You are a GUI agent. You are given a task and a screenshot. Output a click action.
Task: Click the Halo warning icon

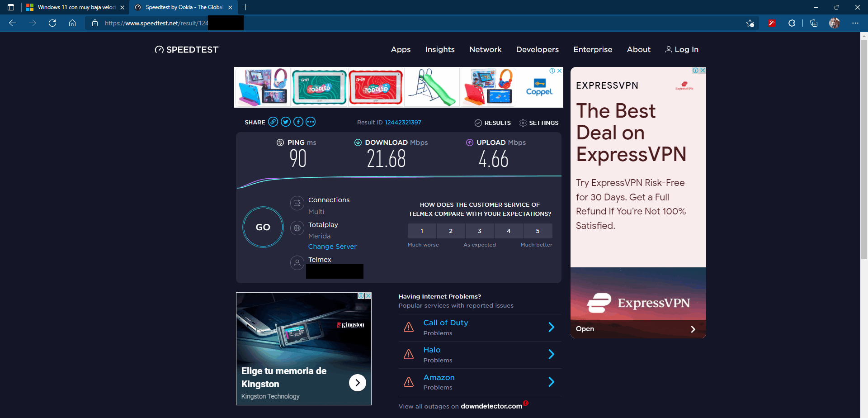(409, 354)
